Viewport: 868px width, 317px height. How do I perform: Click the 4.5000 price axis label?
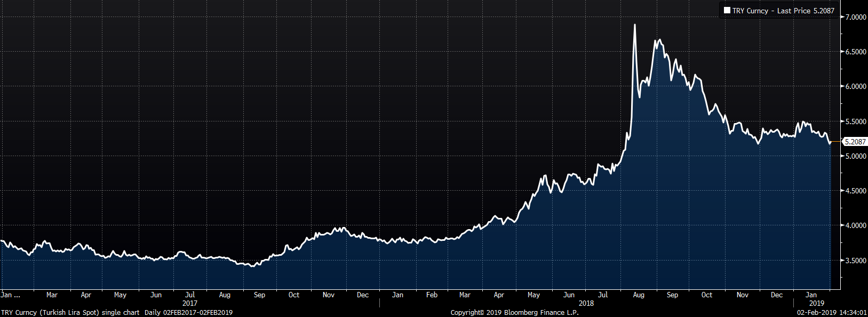[855, 191]
